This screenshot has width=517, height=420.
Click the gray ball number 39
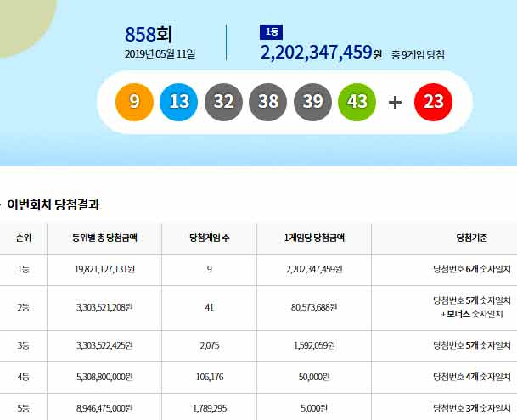(x=312, y=102)
